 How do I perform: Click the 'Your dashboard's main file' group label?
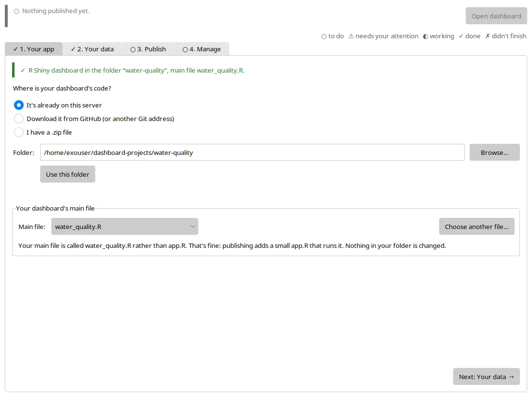tap(55, 208)
